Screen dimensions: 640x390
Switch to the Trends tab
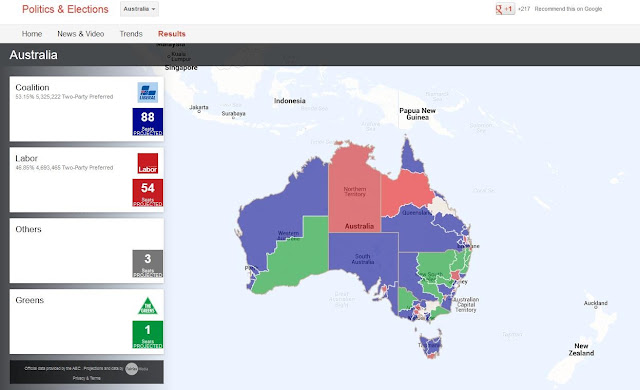131,34
